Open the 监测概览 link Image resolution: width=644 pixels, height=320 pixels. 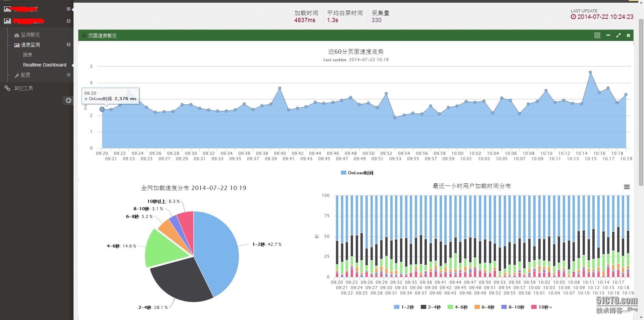[x=30, y=35]
